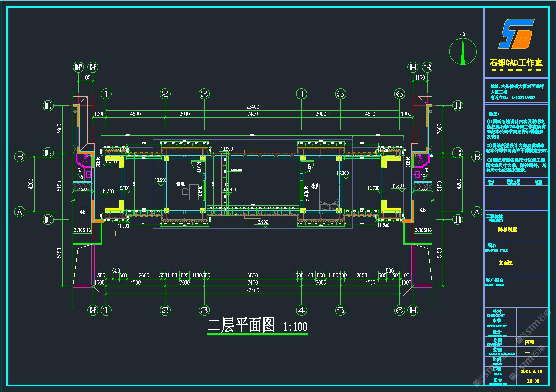The height and width of the screenshot is (392, 556).
Task: Click the 二层平面图 1:100 drawing title
Action: (257, 326)
